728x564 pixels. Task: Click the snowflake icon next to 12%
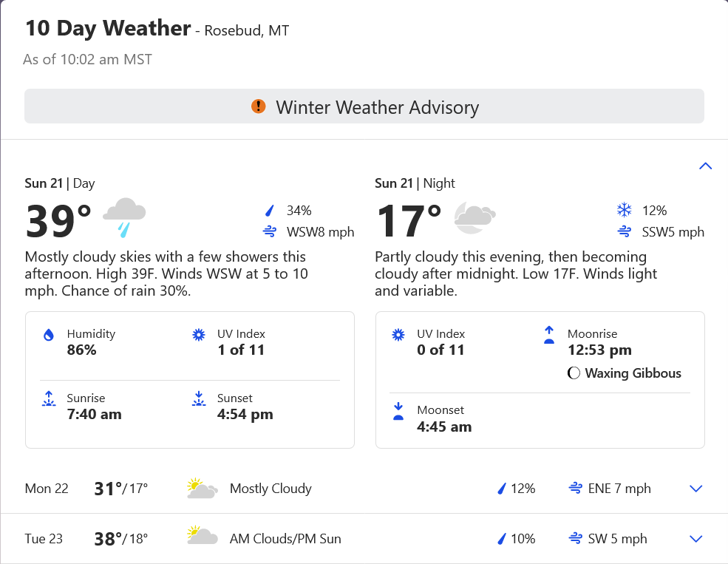tap(624, 211)
